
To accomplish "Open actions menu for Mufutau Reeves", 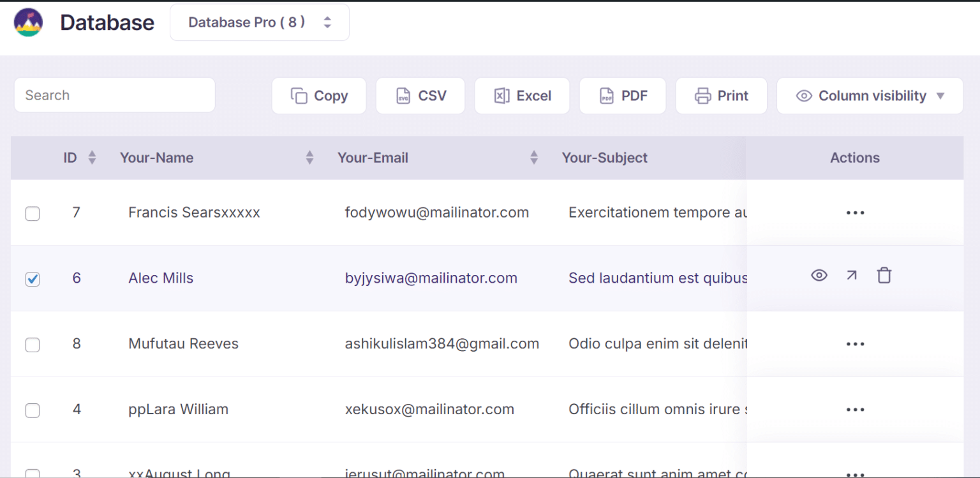I will tap(855, 343).
